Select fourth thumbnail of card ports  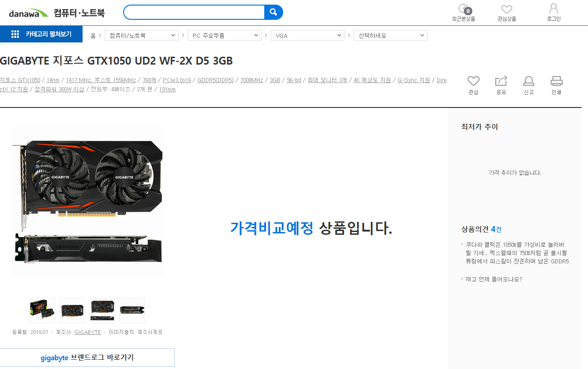132,310
